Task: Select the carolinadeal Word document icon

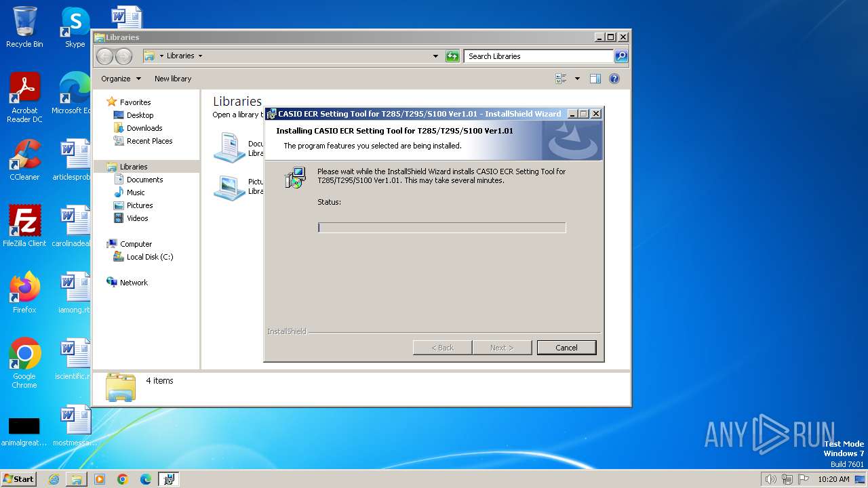Action: [72, 226]
